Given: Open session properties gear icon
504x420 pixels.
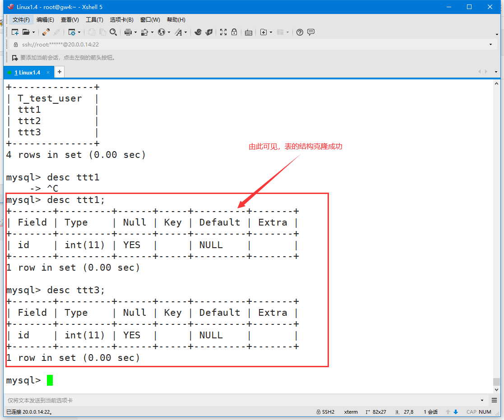Looking at the screenshot, I should 72,32.
